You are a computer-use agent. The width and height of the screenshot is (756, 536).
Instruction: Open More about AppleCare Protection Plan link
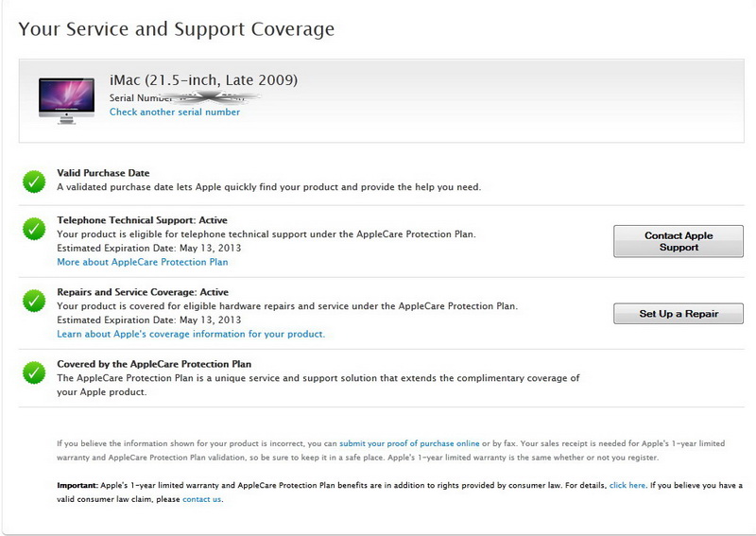click(142, 262)
